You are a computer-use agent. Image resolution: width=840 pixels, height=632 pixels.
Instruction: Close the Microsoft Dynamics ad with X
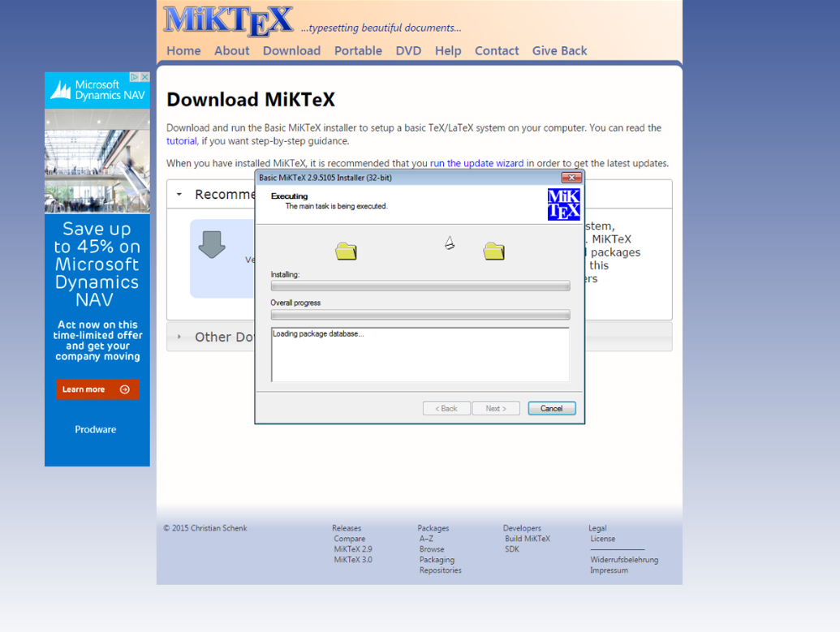click(145, 77)
